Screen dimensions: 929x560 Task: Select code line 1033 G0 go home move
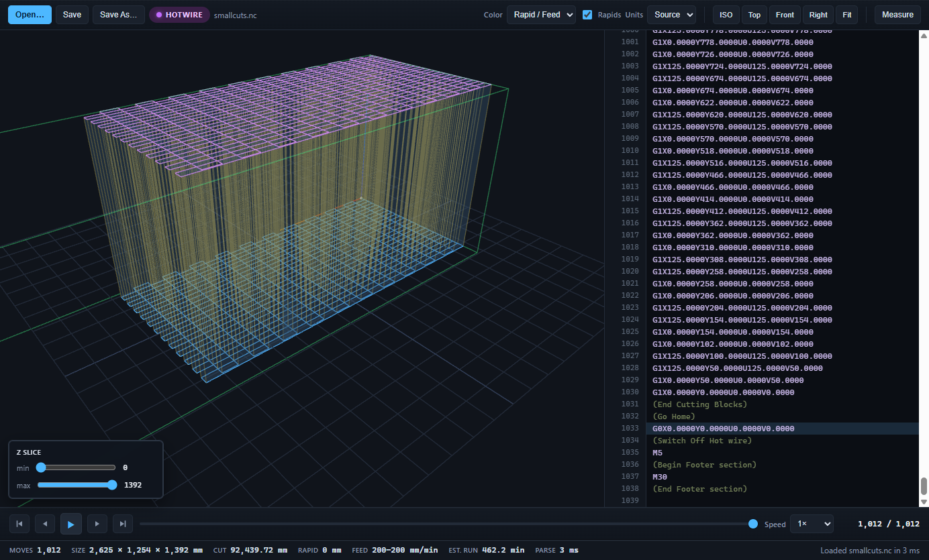[x=782, y=429]
